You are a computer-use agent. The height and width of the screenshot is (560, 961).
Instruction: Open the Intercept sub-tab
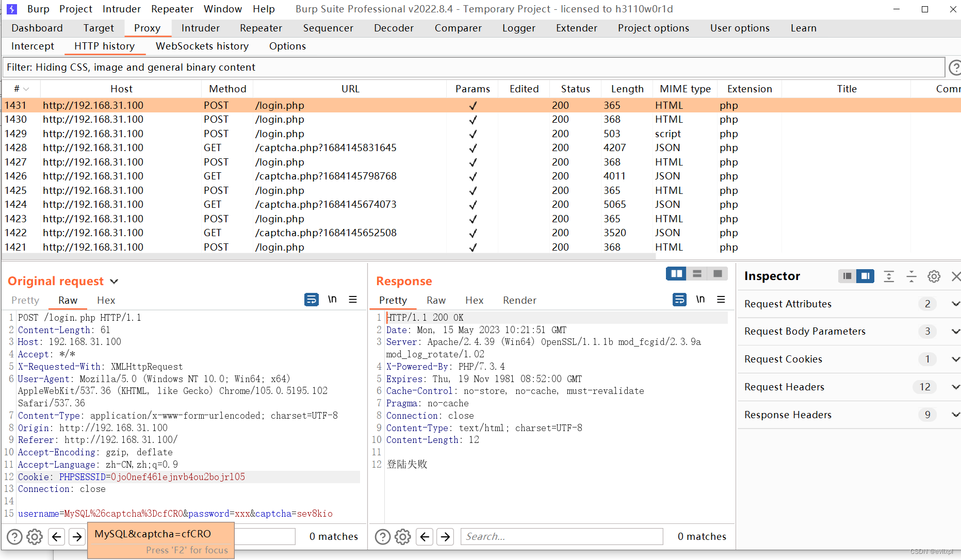pyautogui.click(x=32, y=46)
